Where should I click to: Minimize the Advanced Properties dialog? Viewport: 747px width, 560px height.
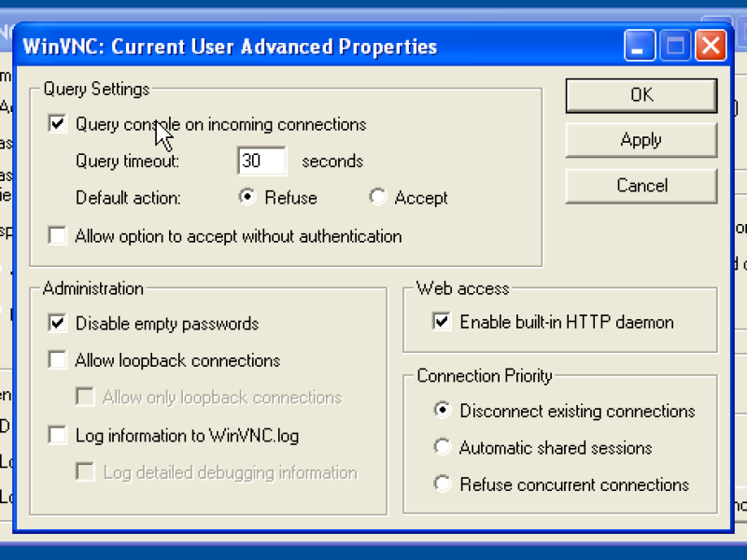(x=640, y=46)
